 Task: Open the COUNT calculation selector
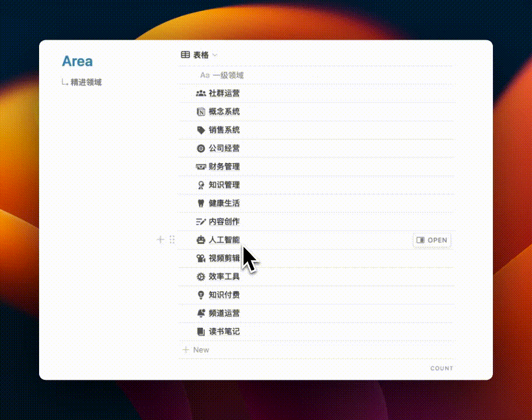click(441, 368)
